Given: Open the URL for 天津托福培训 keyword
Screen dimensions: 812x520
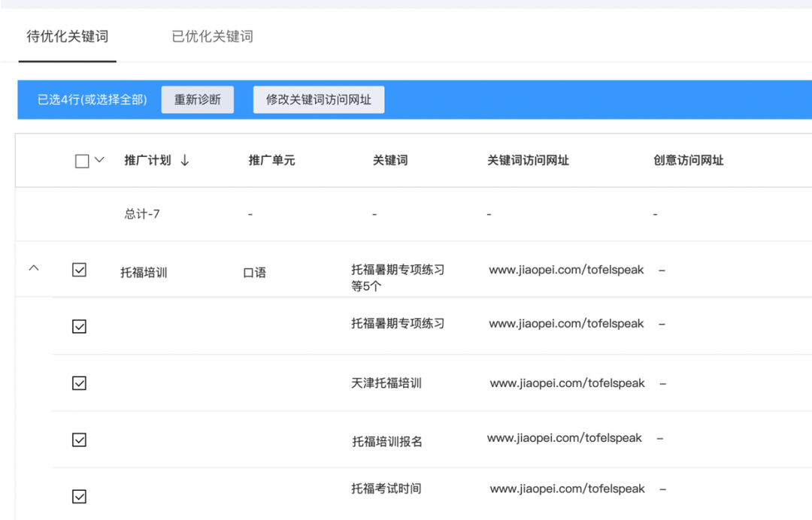Looking at the screenshot, I should pos(567,383).
